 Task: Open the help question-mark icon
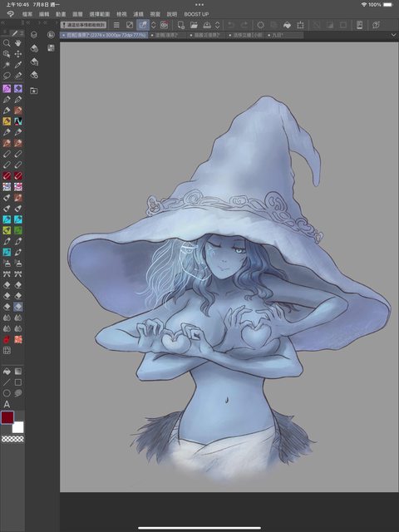click(376, 25)
